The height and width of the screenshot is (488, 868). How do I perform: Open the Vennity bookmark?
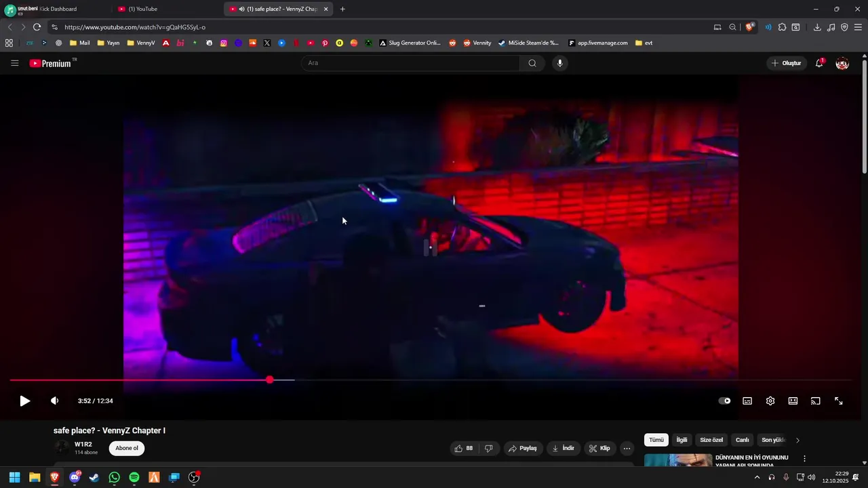pos(477,43)
